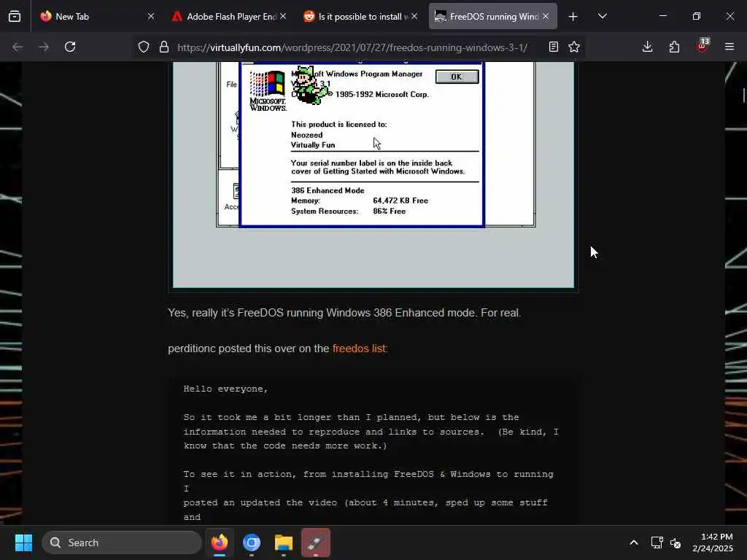Screen dimensions: 747x560
Task: Click OK button in Program Manager dialog image
Action: click(457, 77)
